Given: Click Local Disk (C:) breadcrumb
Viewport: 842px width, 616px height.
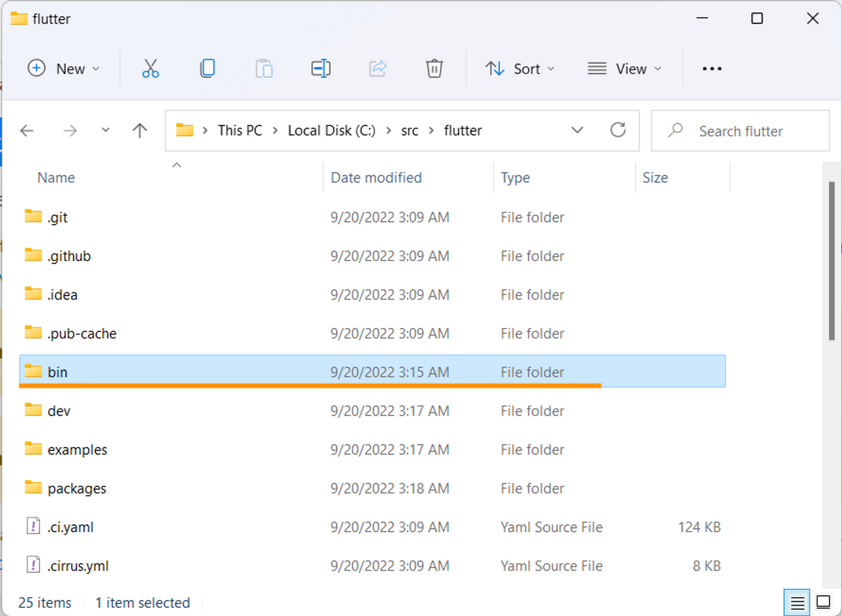Looking at the screenshot, I should [332, 131].
